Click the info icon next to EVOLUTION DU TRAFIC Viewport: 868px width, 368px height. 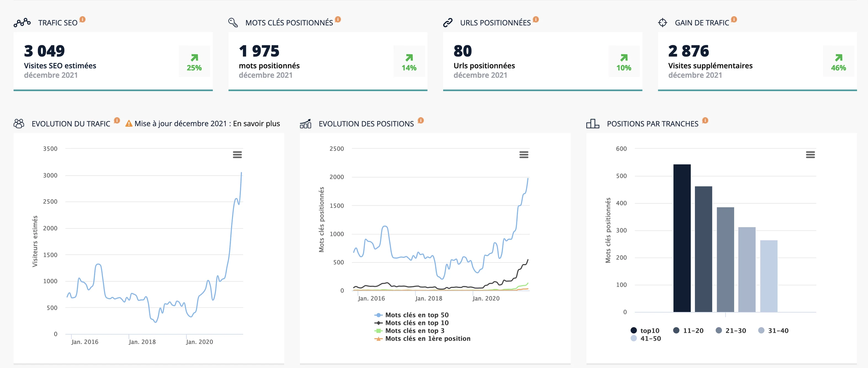point(117,120)
